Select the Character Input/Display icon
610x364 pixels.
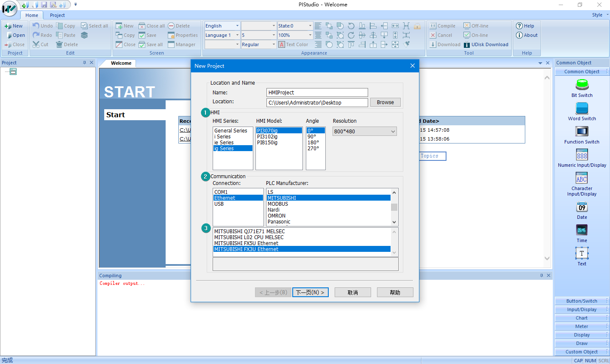point(582,178)
